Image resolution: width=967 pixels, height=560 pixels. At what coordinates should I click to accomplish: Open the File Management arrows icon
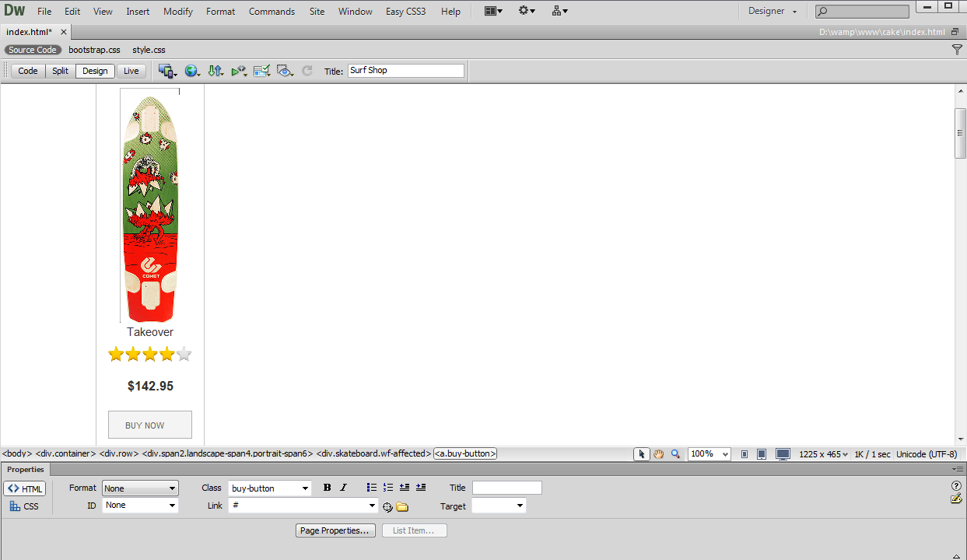point(216,71)
